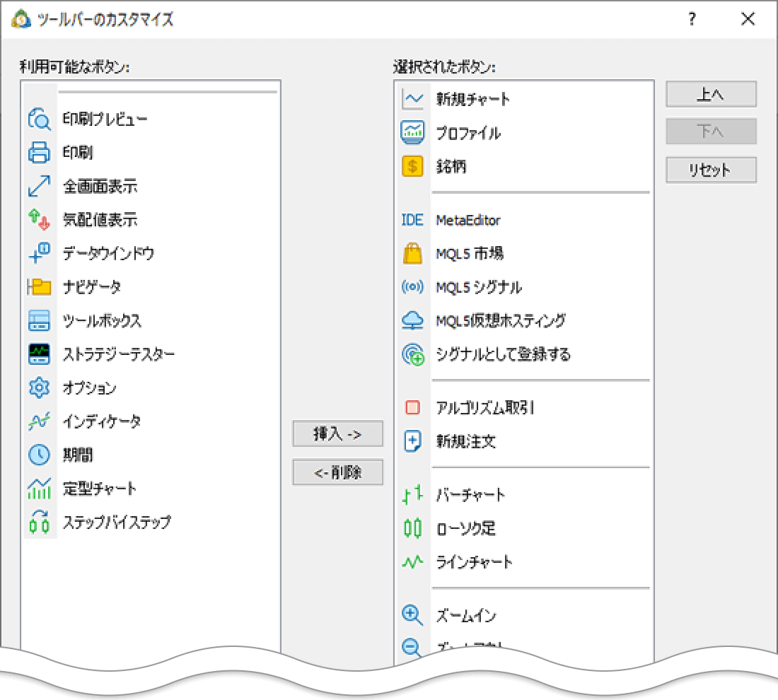Select the インディケータ label
Viewport: 778px width, 700px height.
click(102, 421)
